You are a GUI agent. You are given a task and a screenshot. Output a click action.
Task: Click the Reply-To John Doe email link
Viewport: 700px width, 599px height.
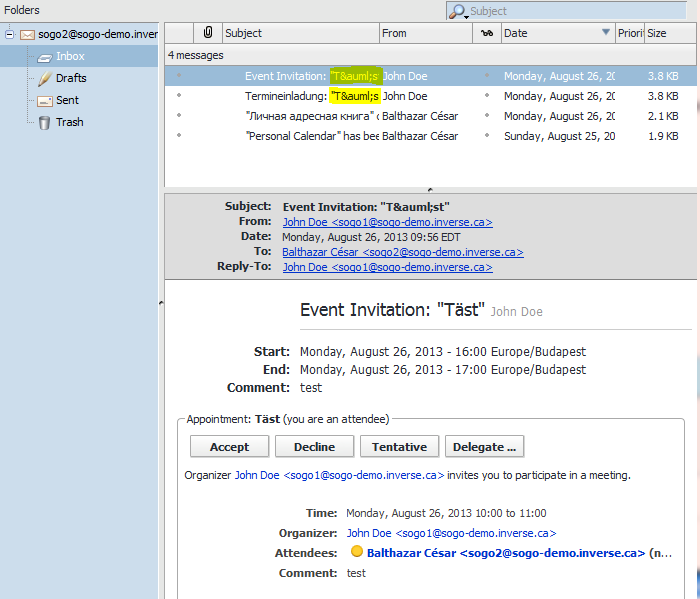tap(387, 268)
